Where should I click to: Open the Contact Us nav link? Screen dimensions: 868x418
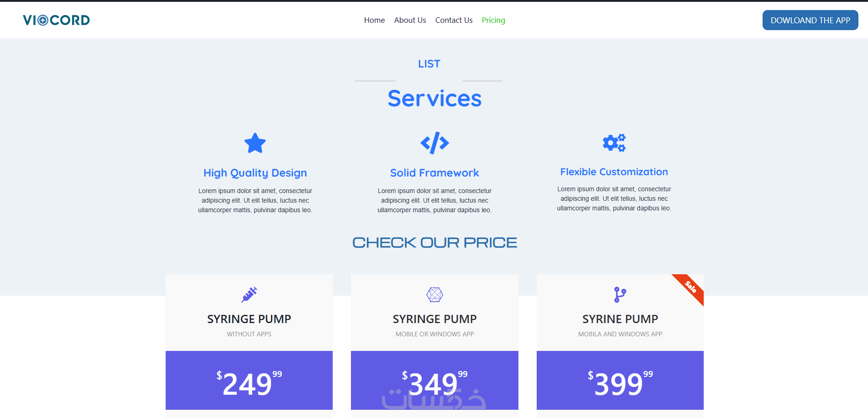(454, 20)
